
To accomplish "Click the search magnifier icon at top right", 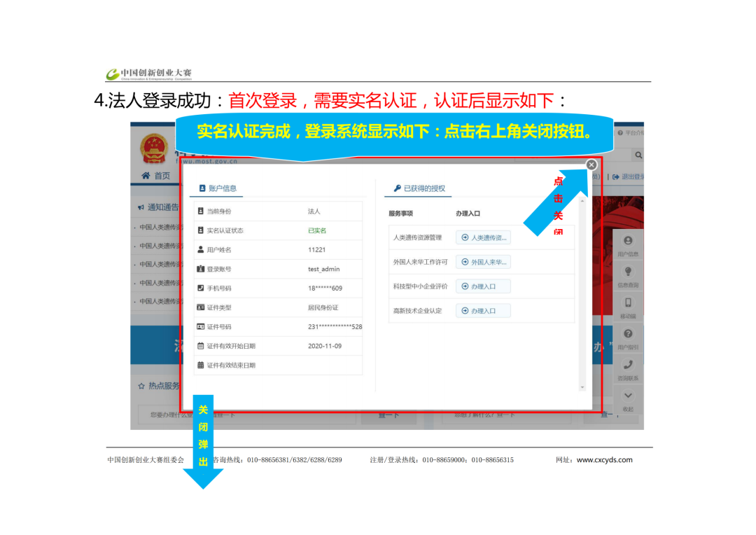I will [638, 155].
